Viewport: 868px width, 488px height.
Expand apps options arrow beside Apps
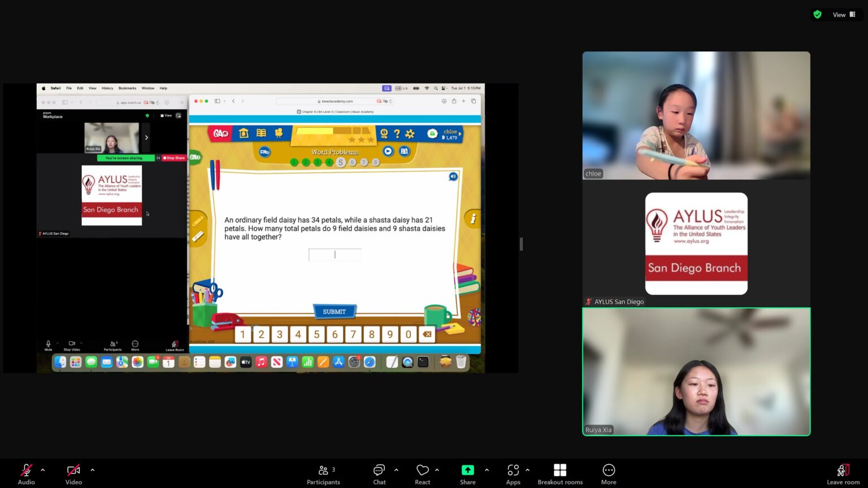[527, 470]
